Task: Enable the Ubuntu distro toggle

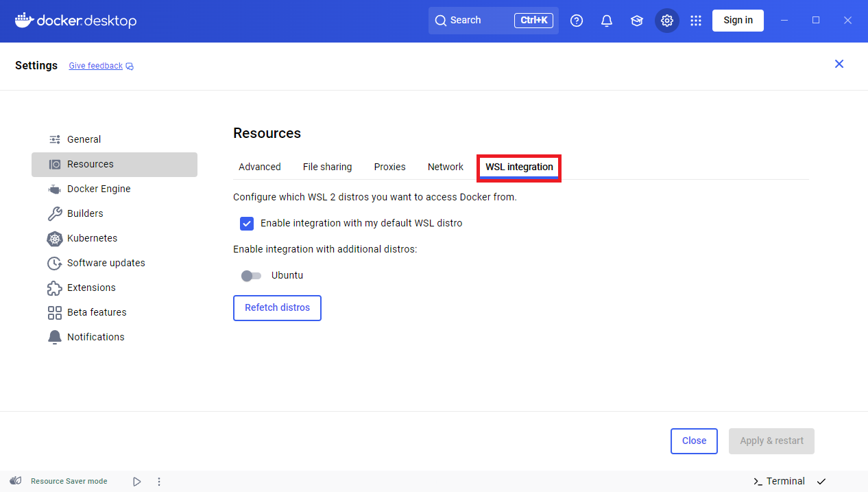Action: pos(251,275)
